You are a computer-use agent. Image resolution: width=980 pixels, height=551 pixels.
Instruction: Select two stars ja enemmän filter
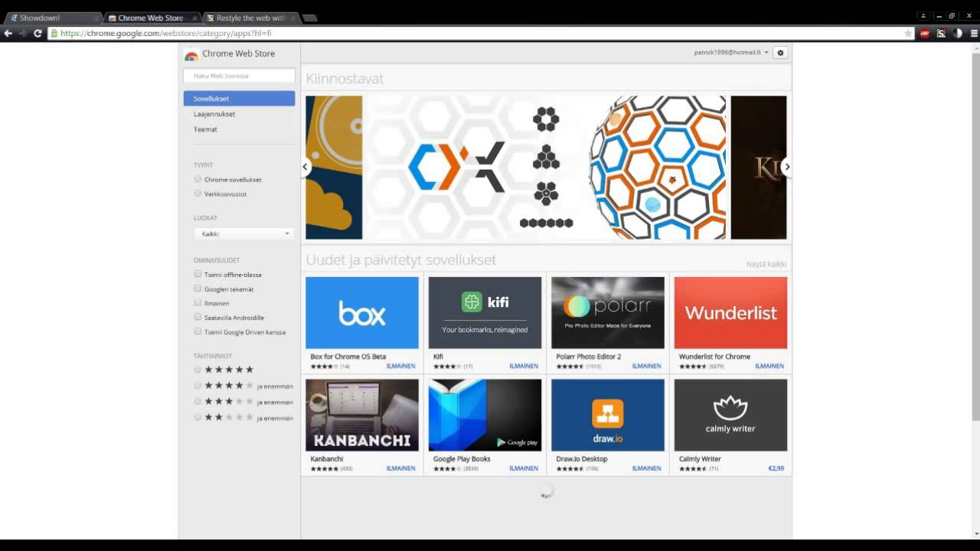point(198,417)
